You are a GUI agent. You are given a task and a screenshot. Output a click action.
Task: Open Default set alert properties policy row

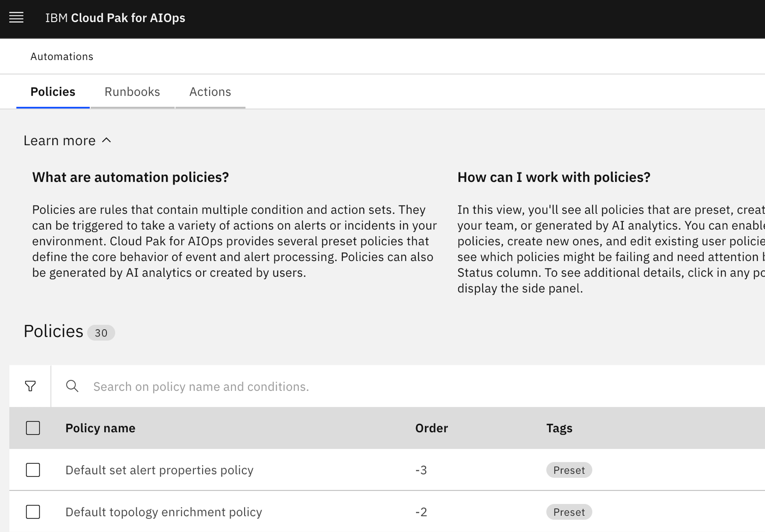[x=159, y=470]
